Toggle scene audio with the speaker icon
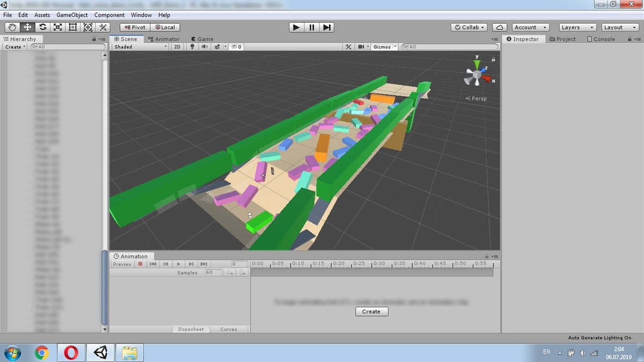This screenshot has height=362, width=644. pyautogui.click(x=204, y=47)
